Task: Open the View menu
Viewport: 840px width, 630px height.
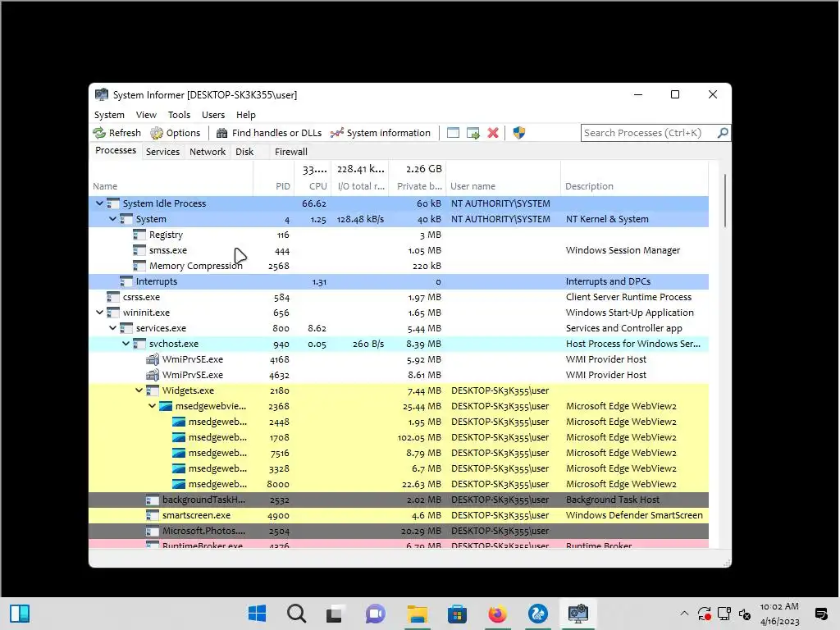Action: click(146, 115)
